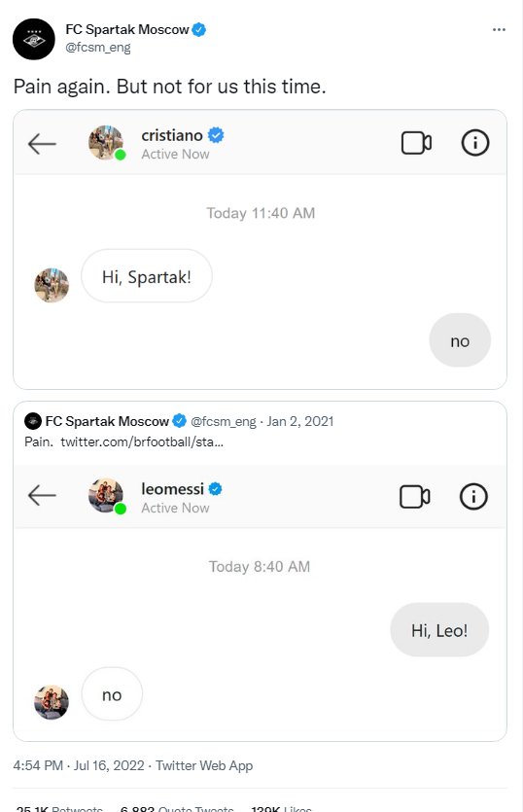Click leomessi's header profile picture
This screenshot has width=523, height=812.
(x=106, y=496)
